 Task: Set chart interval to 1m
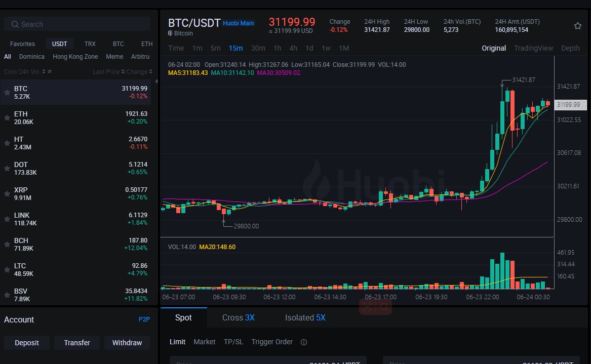tap(197, 48)
